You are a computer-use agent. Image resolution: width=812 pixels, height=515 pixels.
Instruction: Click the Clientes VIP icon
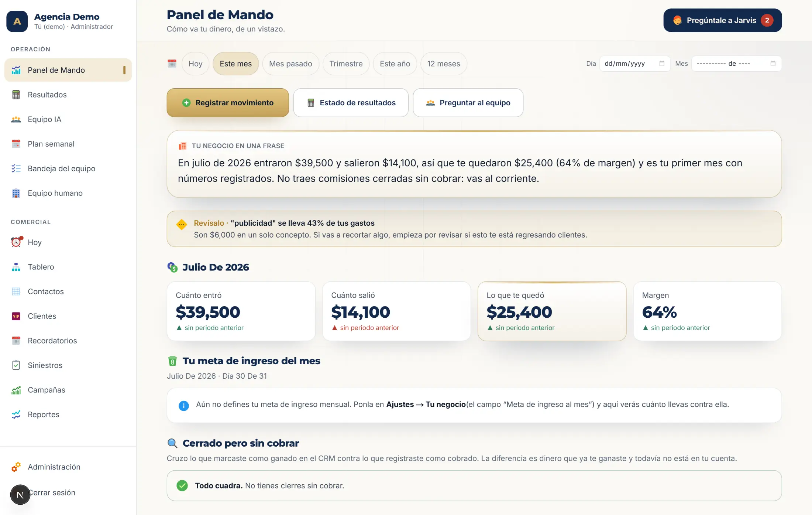pyautogui.click(x=16, y=316)
